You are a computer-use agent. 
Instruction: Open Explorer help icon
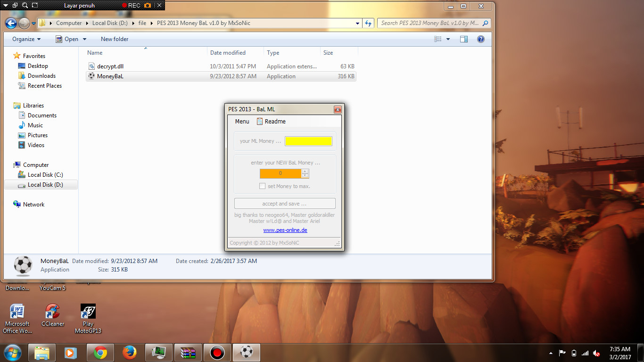pos(481,39)
